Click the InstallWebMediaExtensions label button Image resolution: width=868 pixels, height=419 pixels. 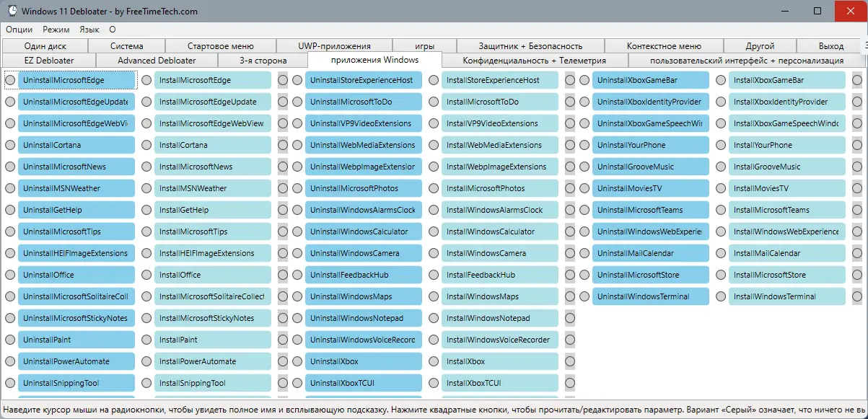[500, 145]
